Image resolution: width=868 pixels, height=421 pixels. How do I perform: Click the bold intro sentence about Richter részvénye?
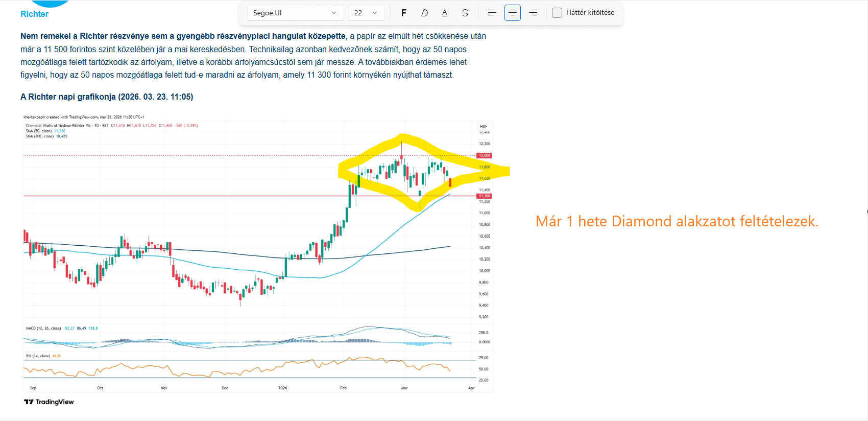point(183,36)
